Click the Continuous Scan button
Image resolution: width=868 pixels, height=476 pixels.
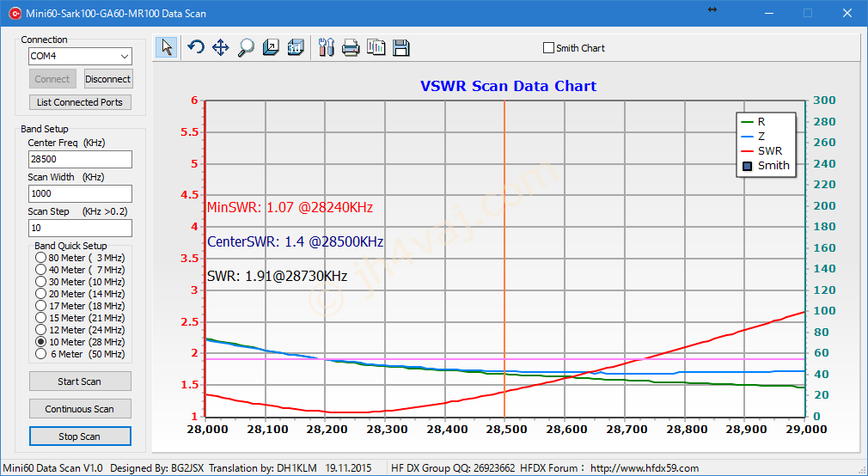[x=80, y=409]
